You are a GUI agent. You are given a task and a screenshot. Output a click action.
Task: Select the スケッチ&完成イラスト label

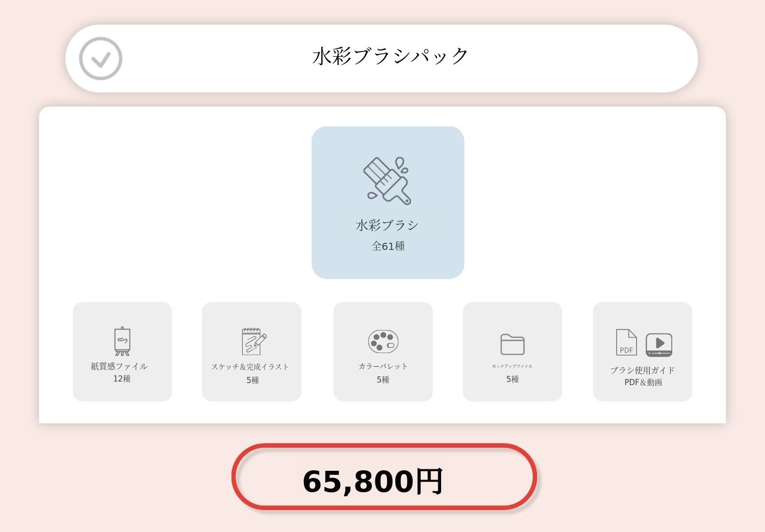click(x=250, y=367)
